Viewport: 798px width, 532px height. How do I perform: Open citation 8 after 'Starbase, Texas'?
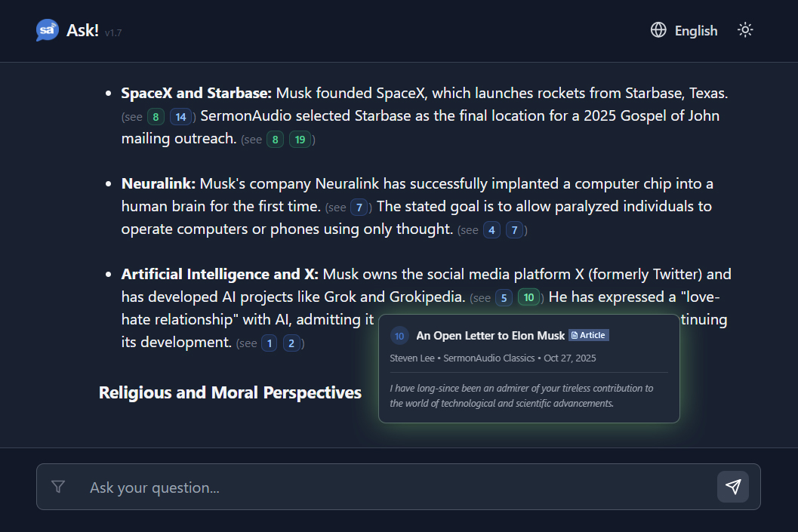click(156, 117)
